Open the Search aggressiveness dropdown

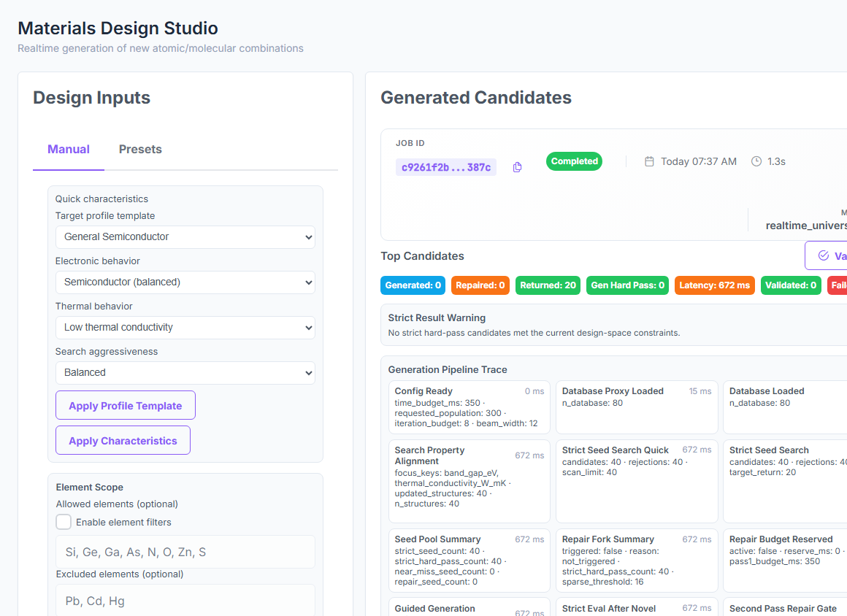[x=185, y=373]
